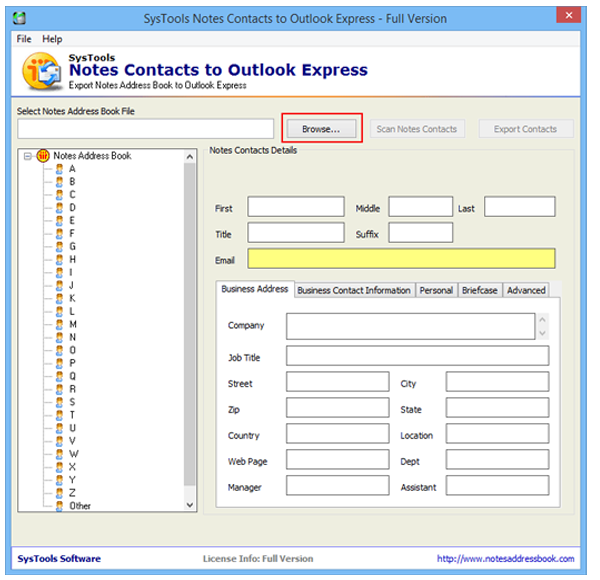Click the Street input field
The height and width of the screenshot is (580, 600).
tap(338, 381)
